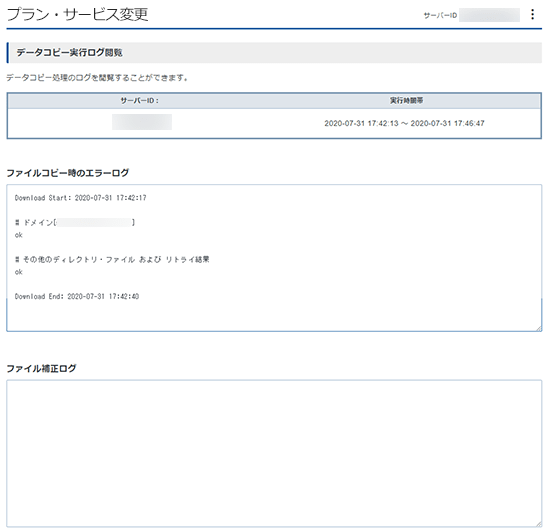Image resolution: width=550 pixels, height=532 pixels.
Task: Click the 'その他のディレクトリ・ファイル および リトライ結果' line
Action: 112,260
